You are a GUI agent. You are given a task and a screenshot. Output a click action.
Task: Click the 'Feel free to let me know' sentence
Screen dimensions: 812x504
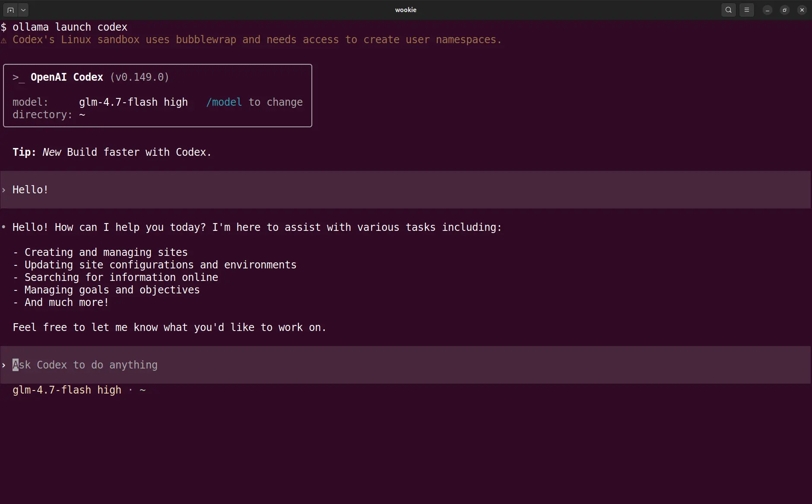coord(169,328)
